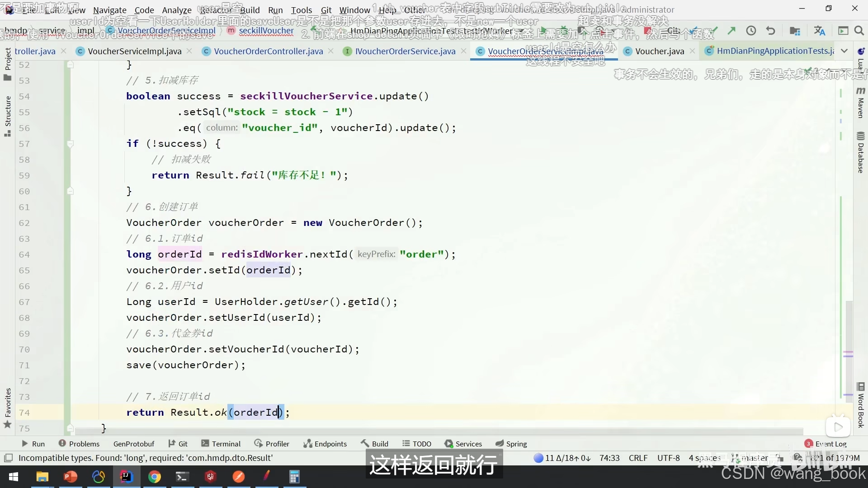
Task: Toggle the tool windows quick-access button
Action: (8, 458)
